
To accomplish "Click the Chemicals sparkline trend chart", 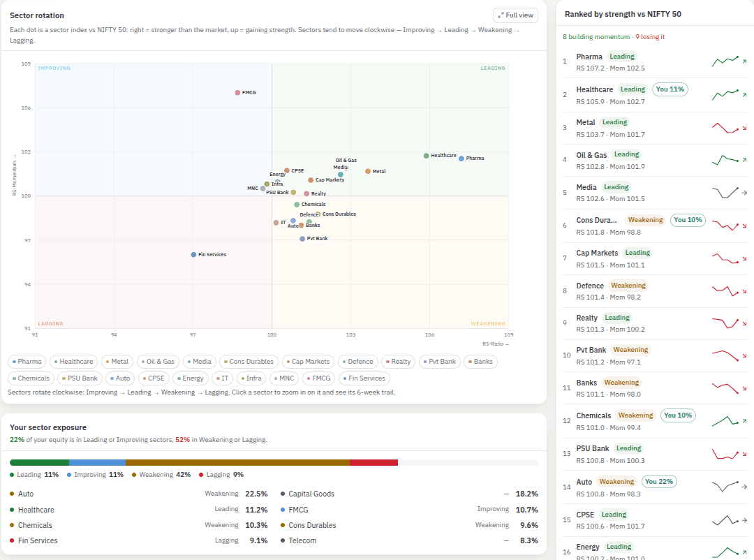I will tap(725, 421).
